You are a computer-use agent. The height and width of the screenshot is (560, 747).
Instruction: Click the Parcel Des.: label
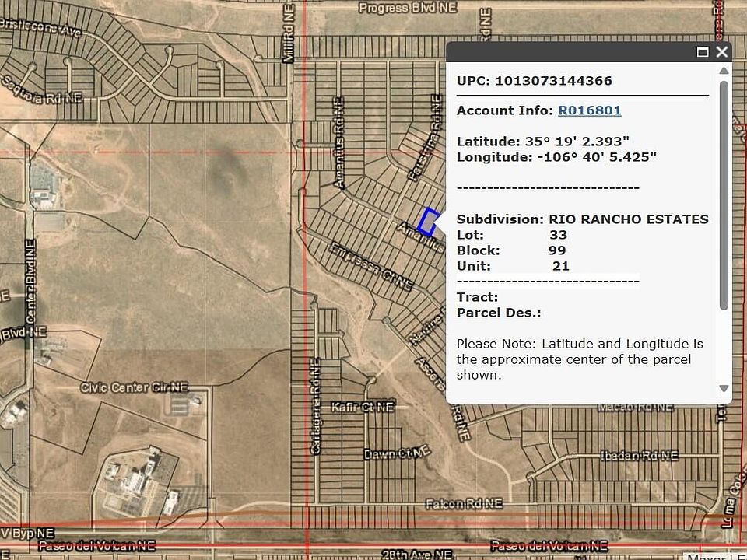click(x=499, y=313)
